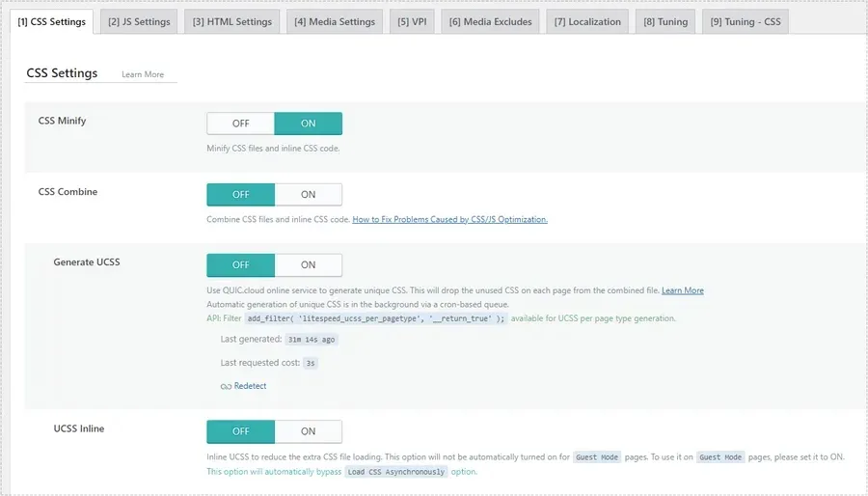The height and width of the screenshot is (496, 868).
Task: Set UCSS Inline to OFF
Action: click(241, 431)
